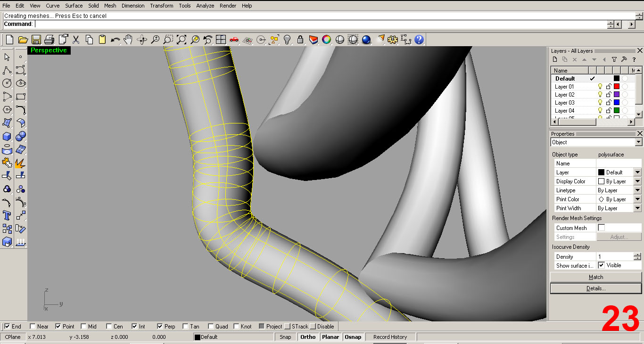The width and height of the screenshot is (644, 344).
Task: Toggle the End osnap checkbox
Action: (7, 326)
